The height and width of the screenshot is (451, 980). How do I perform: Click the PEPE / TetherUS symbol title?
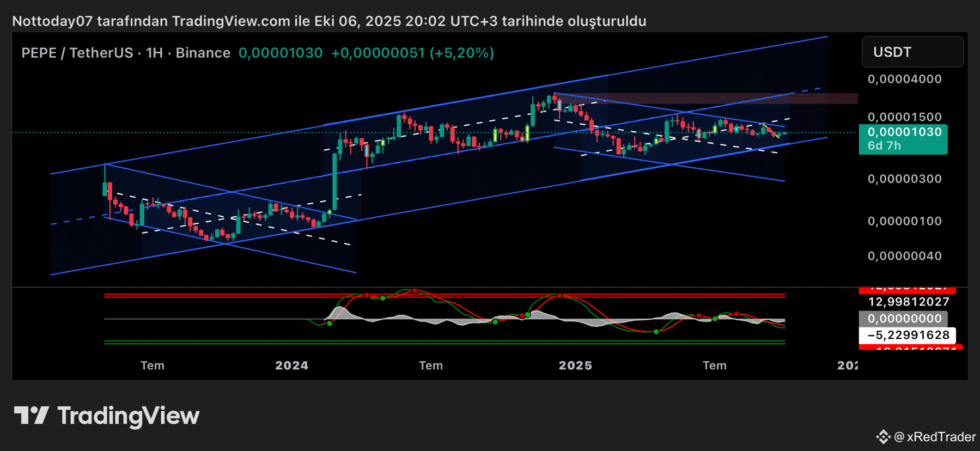click(77, 53)
